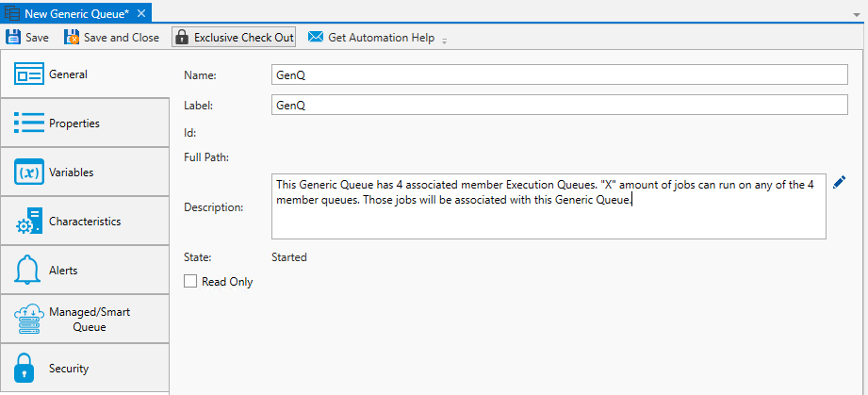Viewport: 868px width, 395px height.
Task: Click the queue icon on document tab
Action: coord(12,13)
